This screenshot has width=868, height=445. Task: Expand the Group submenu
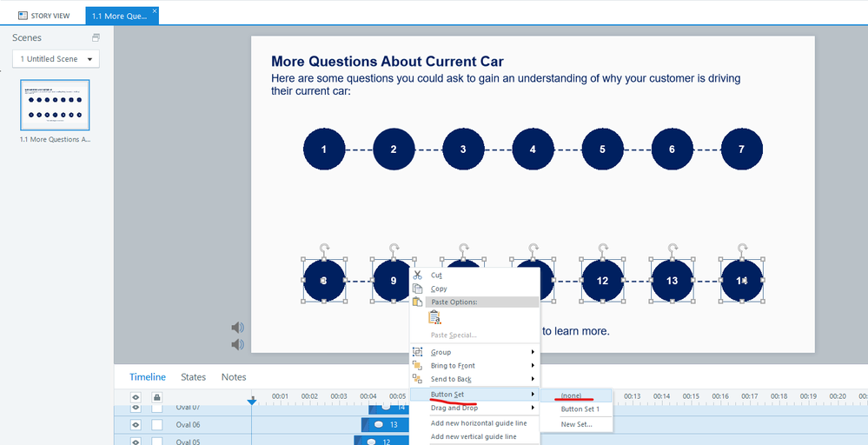(474, 352)
